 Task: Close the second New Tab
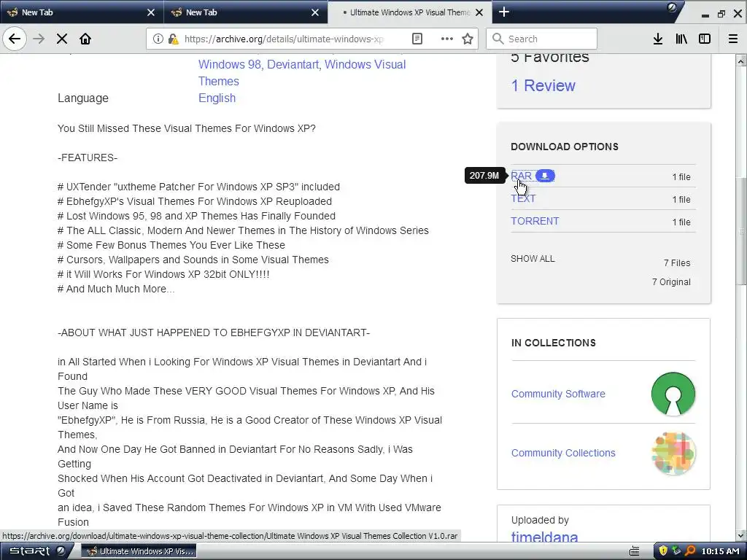click(x=315, y=12)
